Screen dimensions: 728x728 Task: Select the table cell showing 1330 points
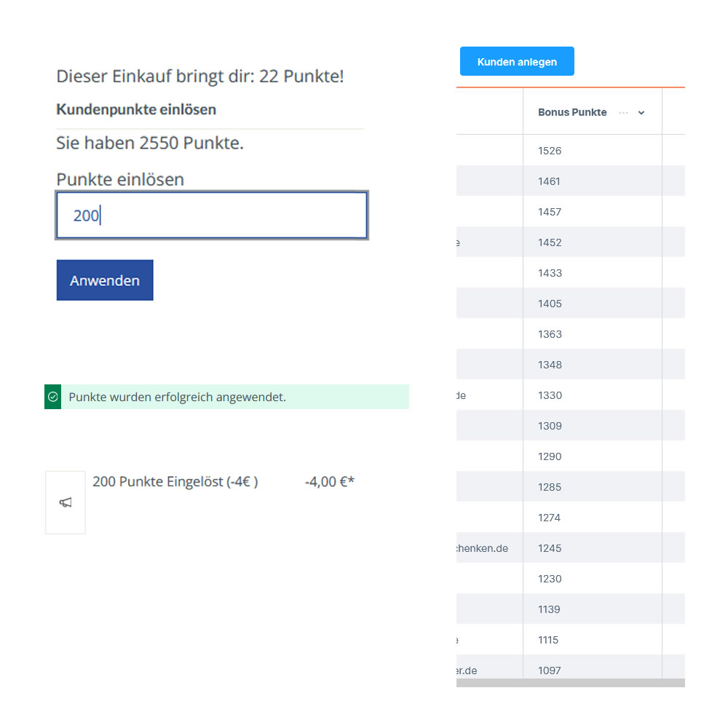pos(550,395)
